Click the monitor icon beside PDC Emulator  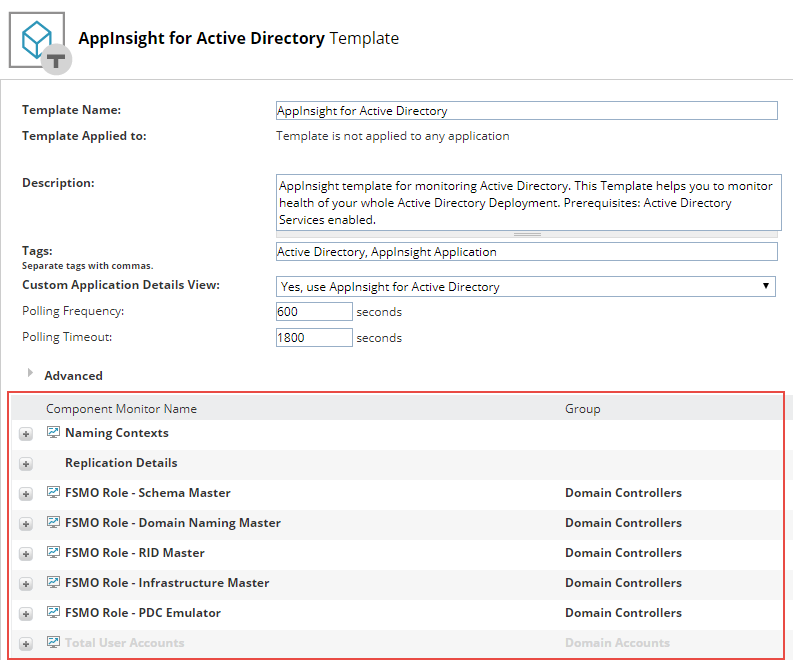[54, 613]
